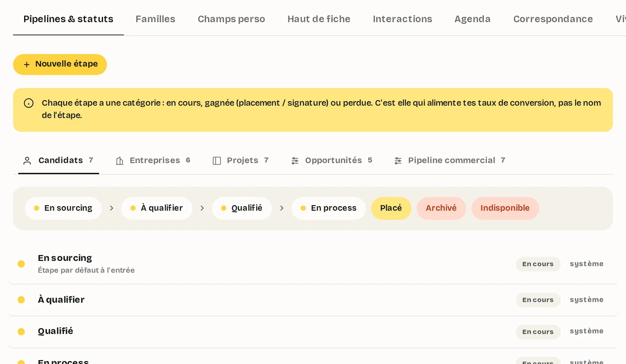
Task: Click En cours badge in À qualifier row
Action: (x=538, y=300)
